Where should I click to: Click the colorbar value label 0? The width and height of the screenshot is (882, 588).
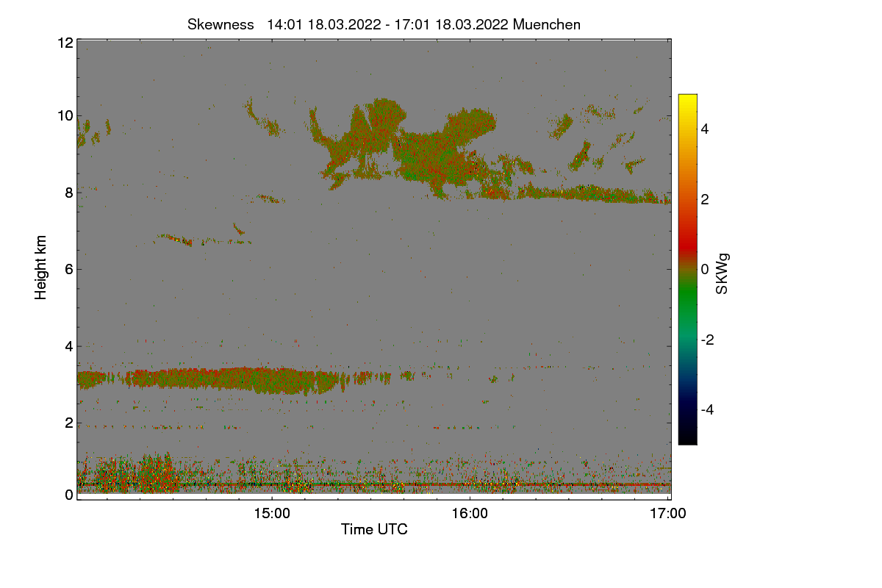(x=705, y=269)
